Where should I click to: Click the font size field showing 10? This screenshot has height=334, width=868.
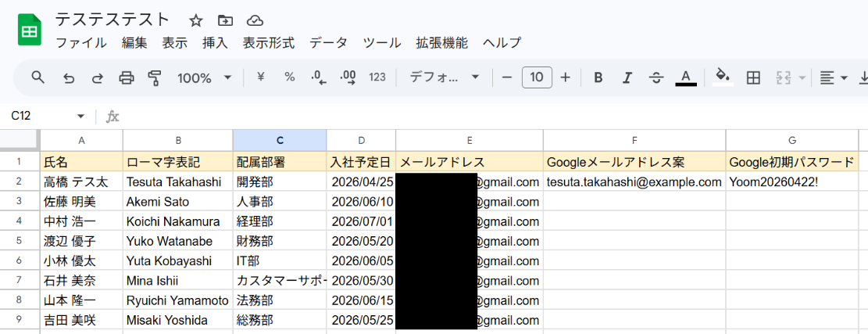537,77
